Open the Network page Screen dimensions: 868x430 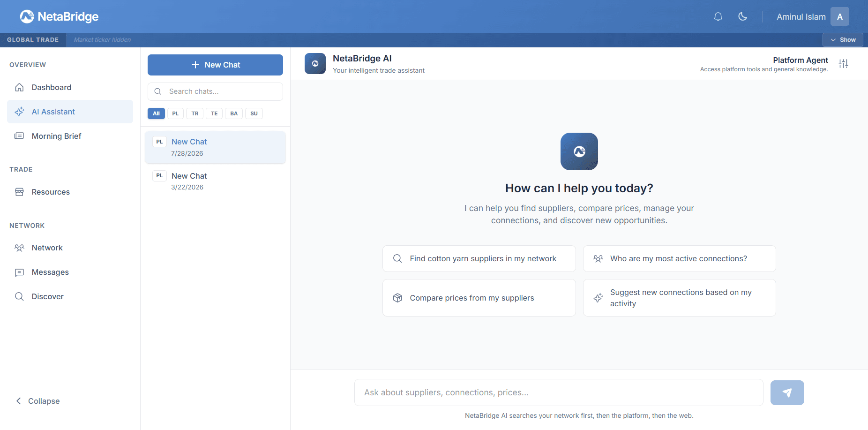(x=70, y=248)
